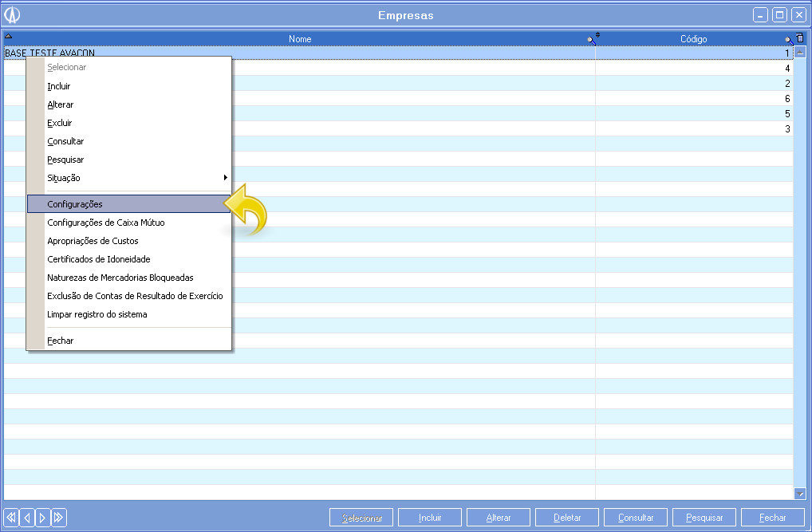Jump to the last record arrow
The width and height of the screenshot is (812, 532).
[x=59, y=518]
